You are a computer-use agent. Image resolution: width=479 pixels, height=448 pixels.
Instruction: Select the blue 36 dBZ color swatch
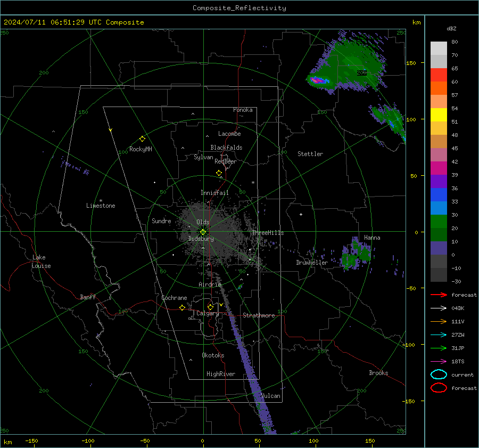439,194
